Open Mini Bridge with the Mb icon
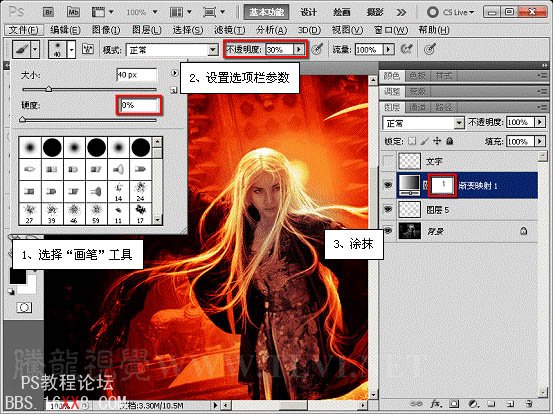 click(x=73, y=12)
